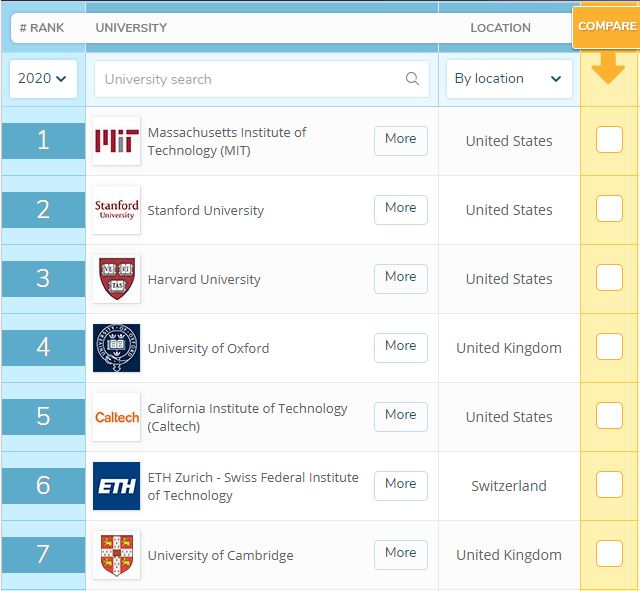
Task: Click the LOCATION column header
Action: coord(500,27)
